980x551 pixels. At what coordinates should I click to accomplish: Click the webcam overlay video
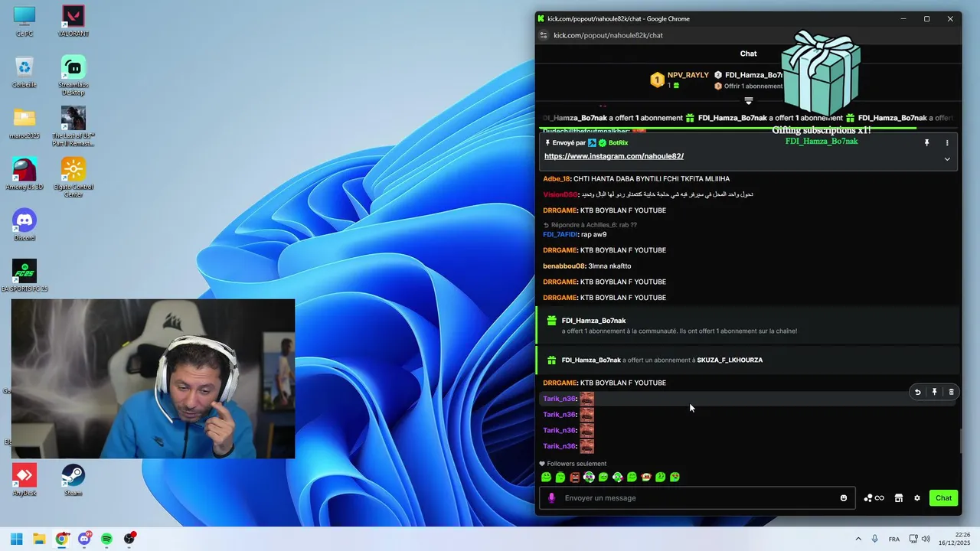pos(153,379)
